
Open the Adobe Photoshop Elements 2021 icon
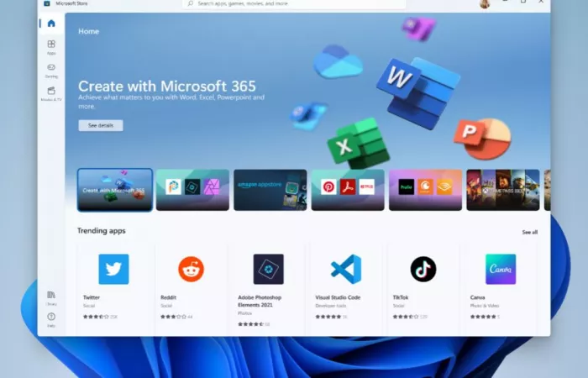point(268,269)
